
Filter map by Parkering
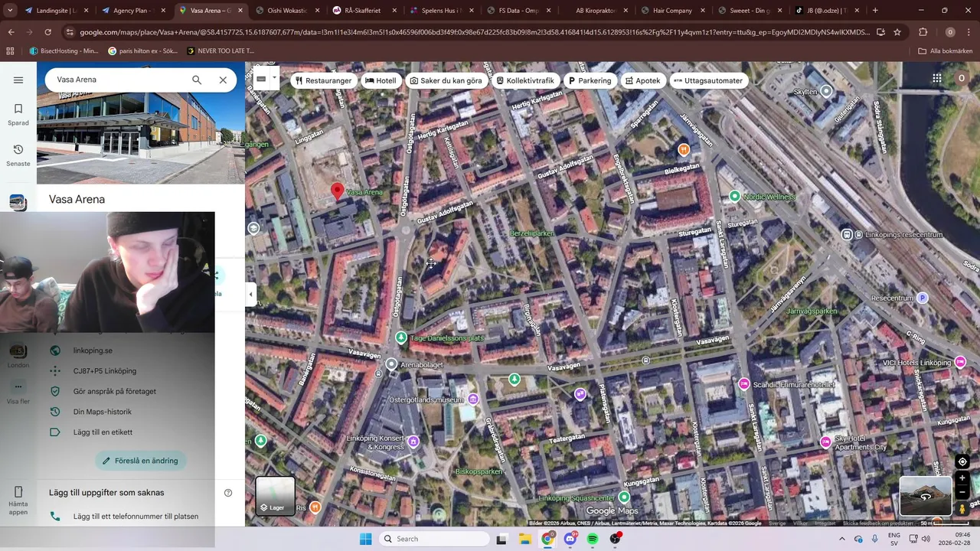pyautogui.click(x=590, y=80)
